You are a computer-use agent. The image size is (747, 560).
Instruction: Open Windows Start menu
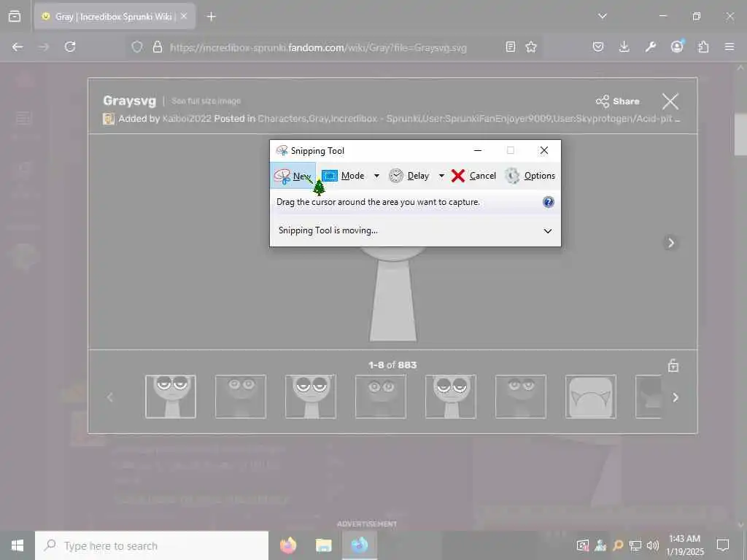click(x=18, y=545)
